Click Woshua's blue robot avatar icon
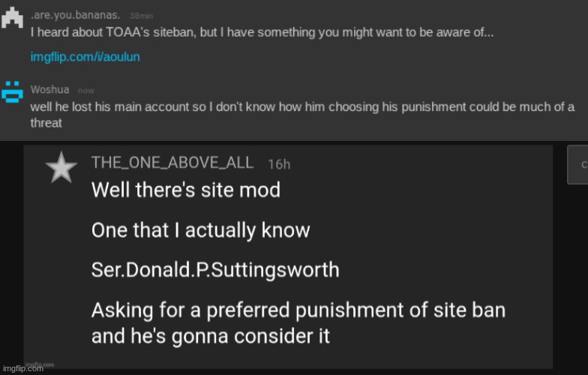The width and height of the screenshot is (588, 375). (x=11, y=90)
